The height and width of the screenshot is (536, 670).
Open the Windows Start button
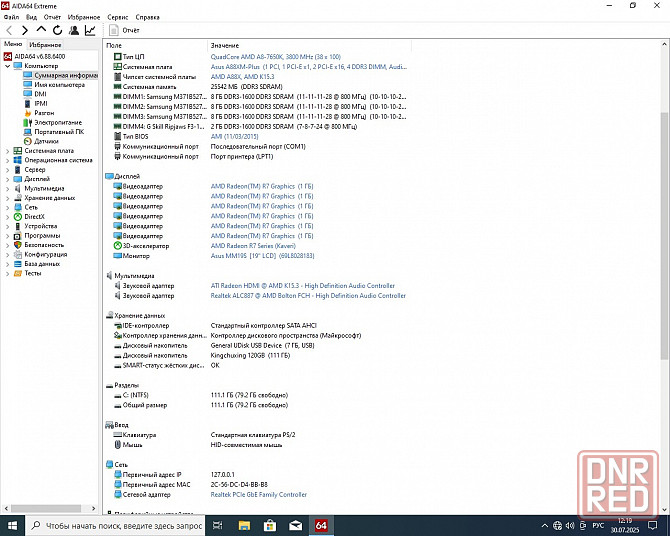tap(12, 526)
